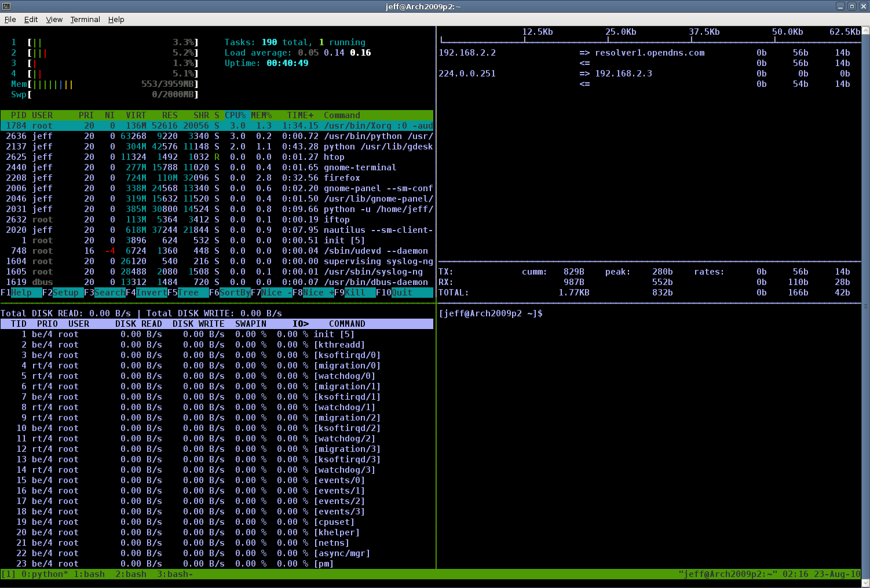
Task: Click F1 Help in htop footer
Action: pyautogui.click(x=21, y=293)
